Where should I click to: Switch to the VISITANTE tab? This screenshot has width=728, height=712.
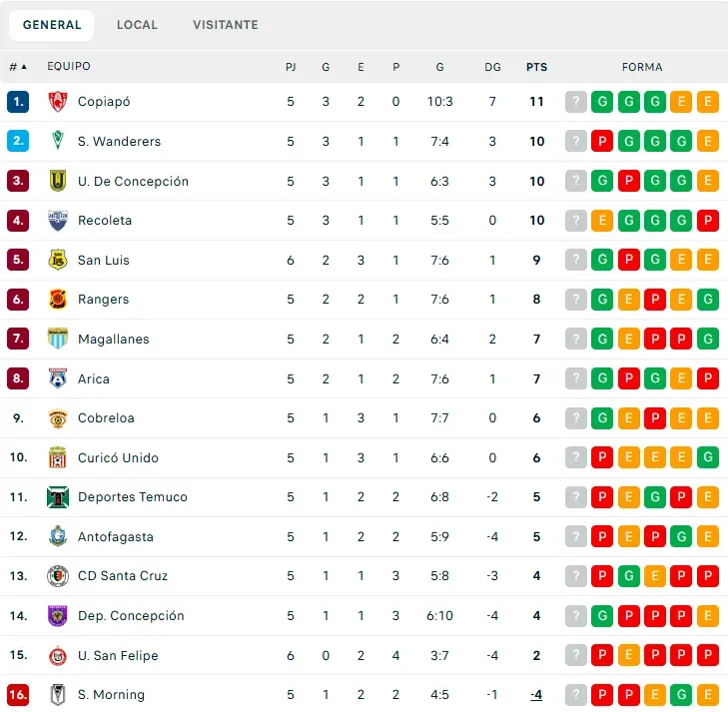click(226, 25)
